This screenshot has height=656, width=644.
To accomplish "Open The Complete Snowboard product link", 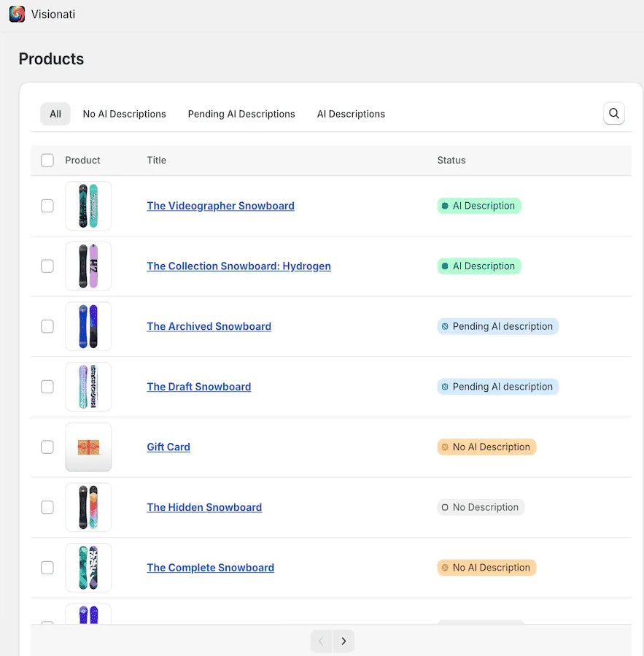I will (x=210, y=567).
